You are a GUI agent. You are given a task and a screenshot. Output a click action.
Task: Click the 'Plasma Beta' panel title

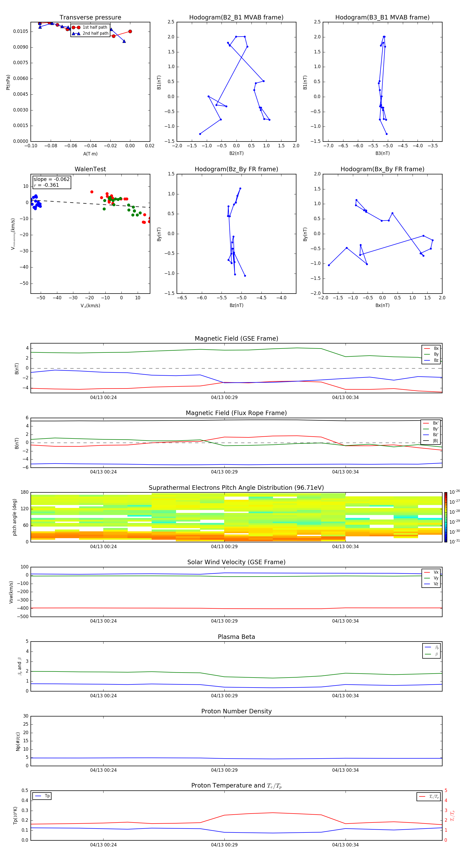click(x=236, y=637)
